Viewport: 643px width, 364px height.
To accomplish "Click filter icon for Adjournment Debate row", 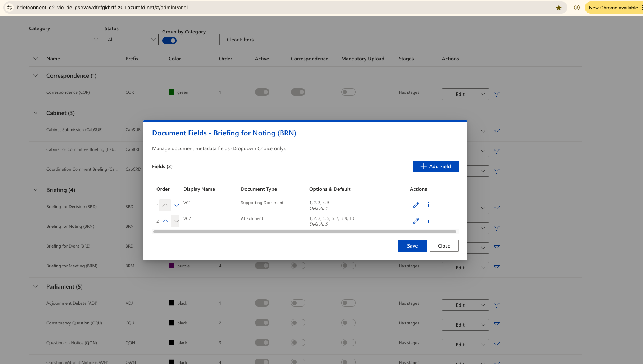I will (x=497, y=305).
